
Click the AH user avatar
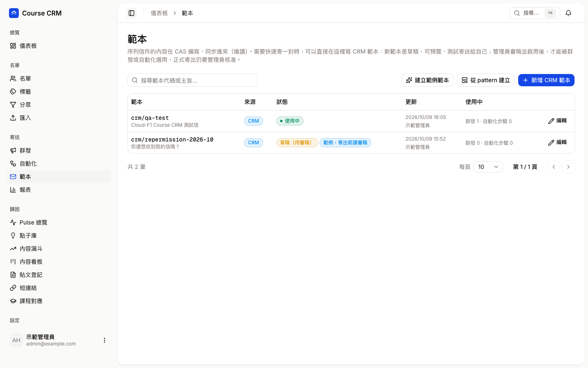[x=16, y=340]
